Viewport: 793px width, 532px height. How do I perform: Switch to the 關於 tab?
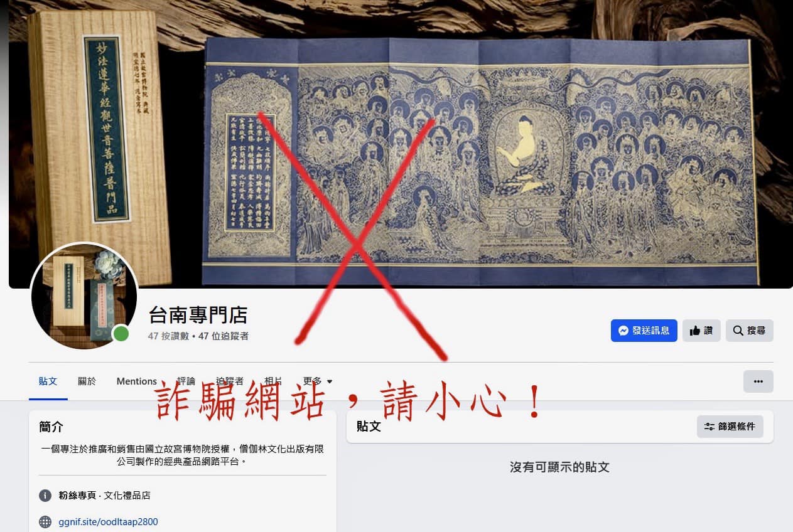pyautogui.click(x=87, y=381)
